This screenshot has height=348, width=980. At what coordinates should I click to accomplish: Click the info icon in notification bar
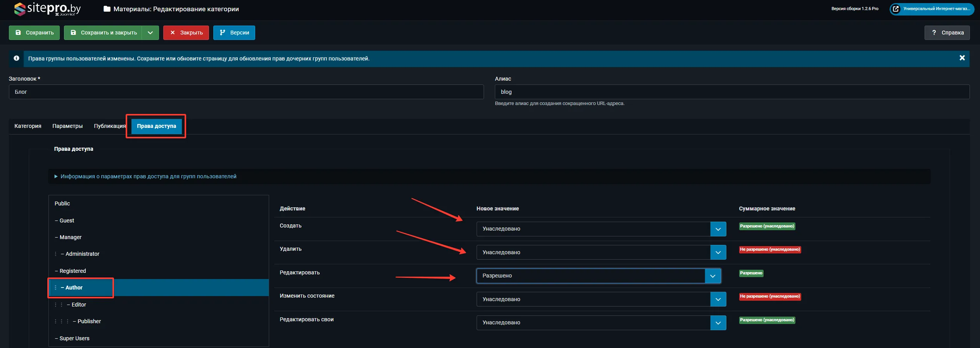[x=16, y=58]
